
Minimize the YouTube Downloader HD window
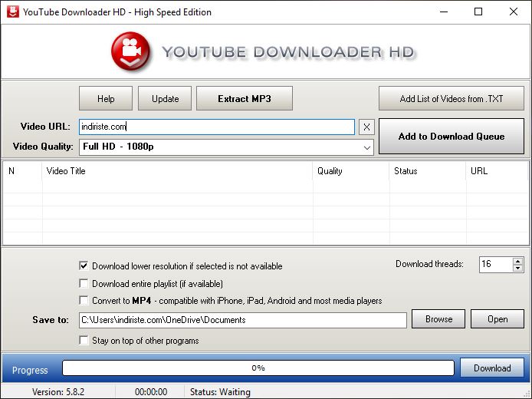444,12
